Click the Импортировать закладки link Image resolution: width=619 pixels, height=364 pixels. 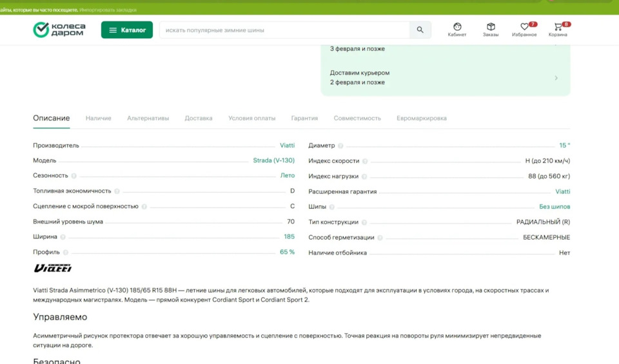click(108, 10)
